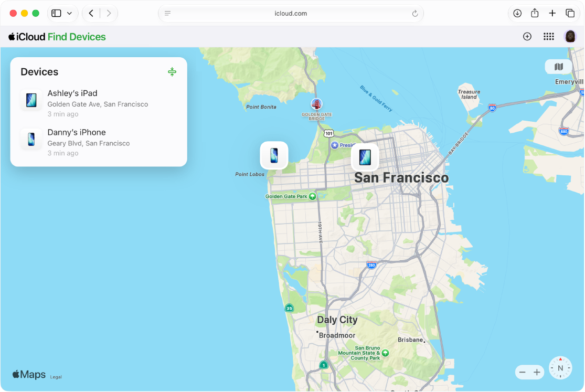The height and width of the screenshot is (392, 585).
Task: Go back with Safari's back arrow
Action: coord(91,14)
